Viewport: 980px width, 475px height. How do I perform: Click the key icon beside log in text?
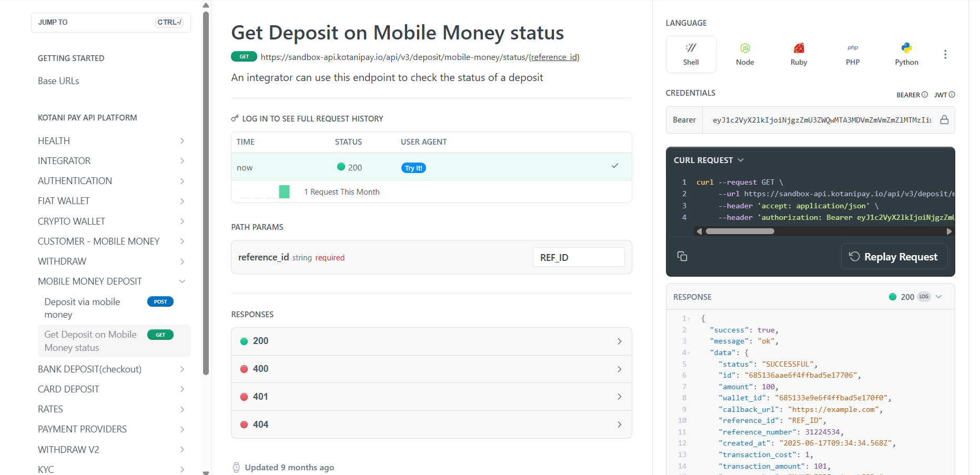pyautogui.click(x=235, y=118)
